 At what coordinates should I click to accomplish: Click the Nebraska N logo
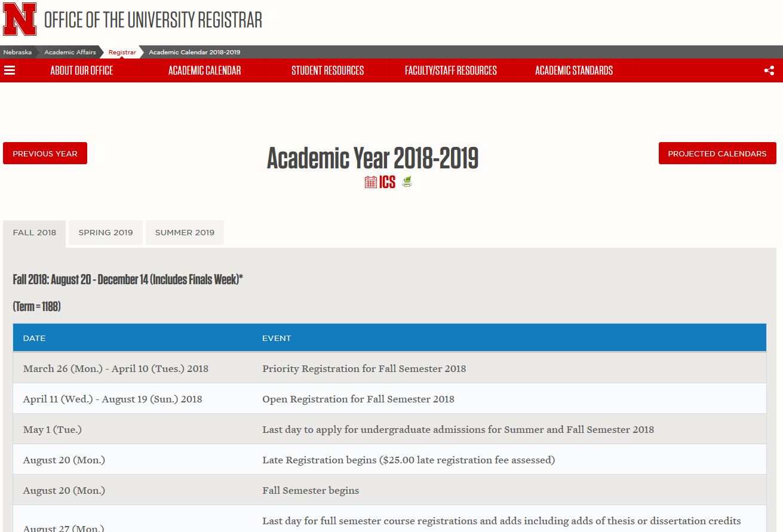(x=20, y=20)
